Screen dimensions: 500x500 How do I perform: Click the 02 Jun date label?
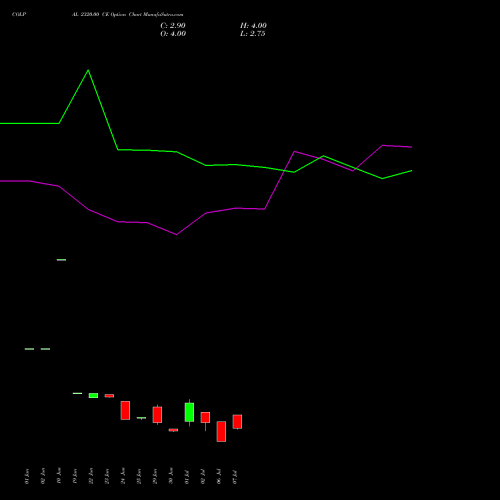(x=43, y=476)
